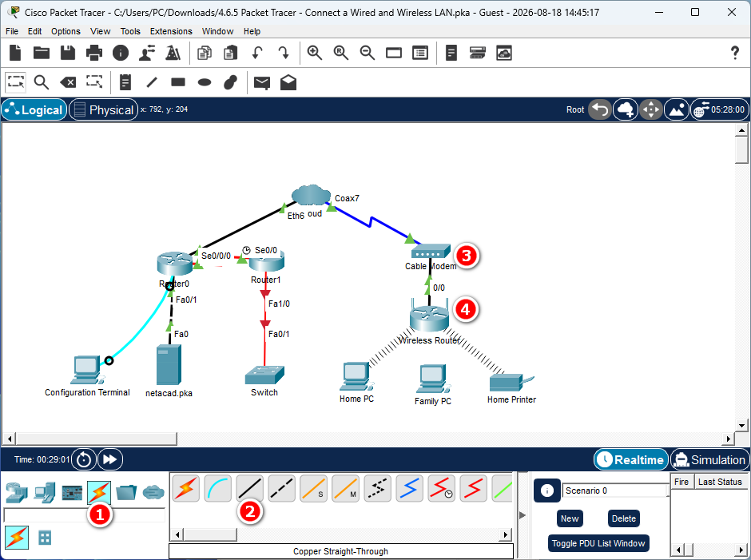
Task: Click the Move Object arrows icon
Action: click(651, 109)
